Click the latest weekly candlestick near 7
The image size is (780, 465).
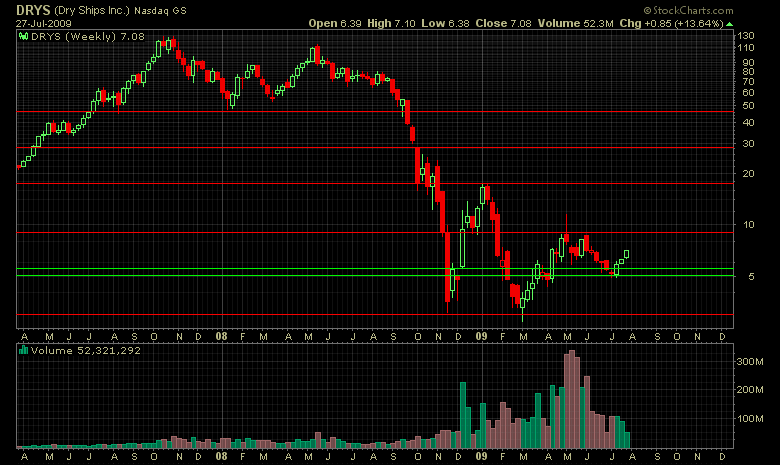click(626, 254)
